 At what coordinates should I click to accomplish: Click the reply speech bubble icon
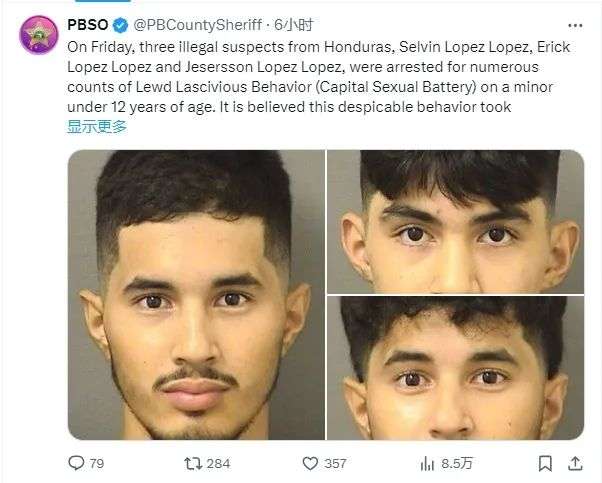[76, 463]
